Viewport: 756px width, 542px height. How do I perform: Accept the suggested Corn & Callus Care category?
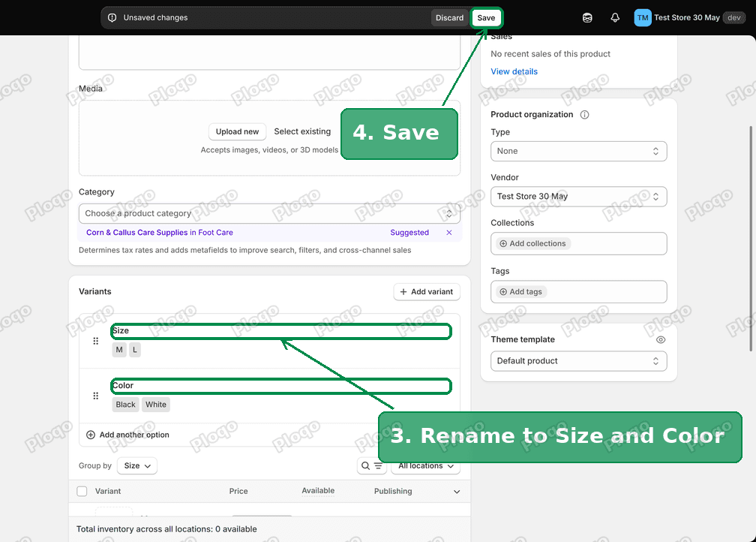160,233
